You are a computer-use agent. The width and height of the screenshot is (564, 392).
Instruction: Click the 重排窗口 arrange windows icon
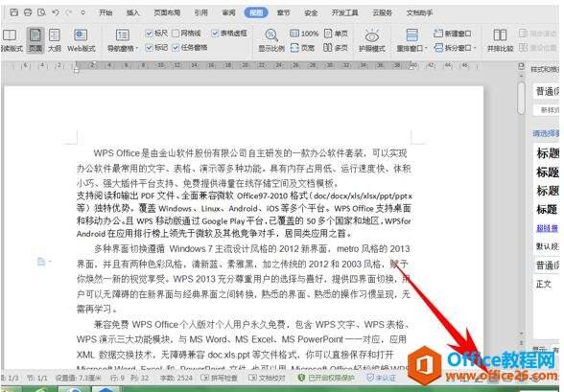(411, 35)
